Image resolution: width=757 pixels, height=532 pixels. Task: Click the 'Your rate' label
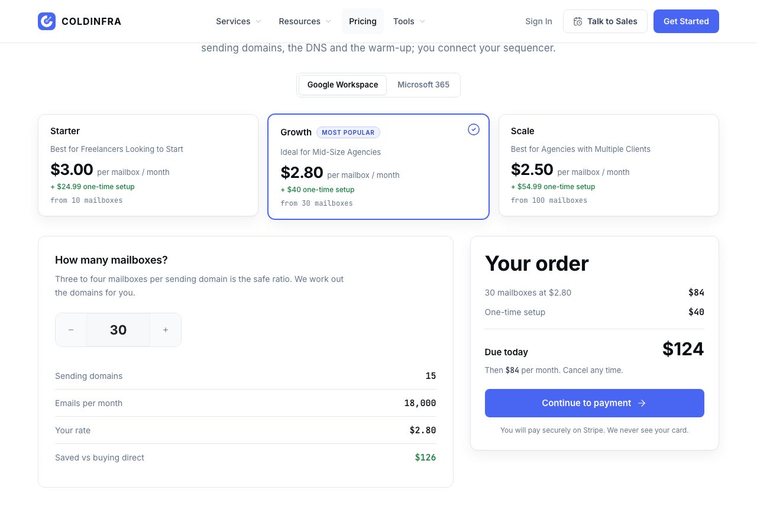tap(73, 430)
